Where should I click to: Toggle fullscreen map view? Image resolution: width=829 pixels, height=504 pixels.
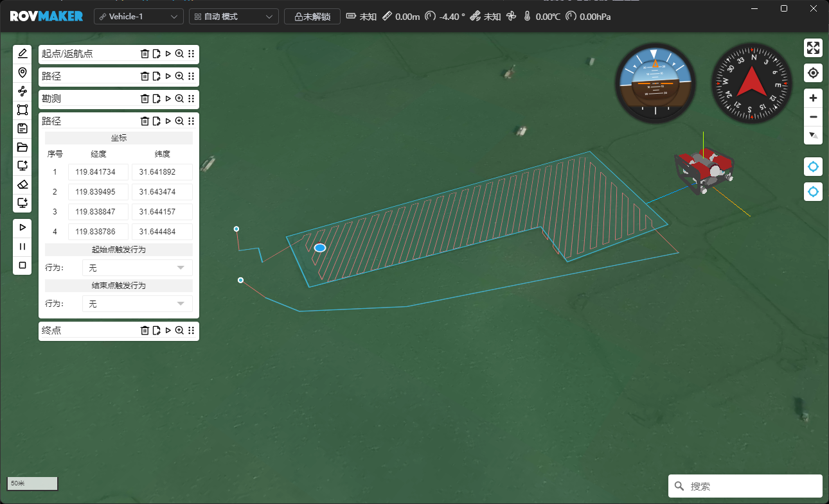[x=813, y=48]
